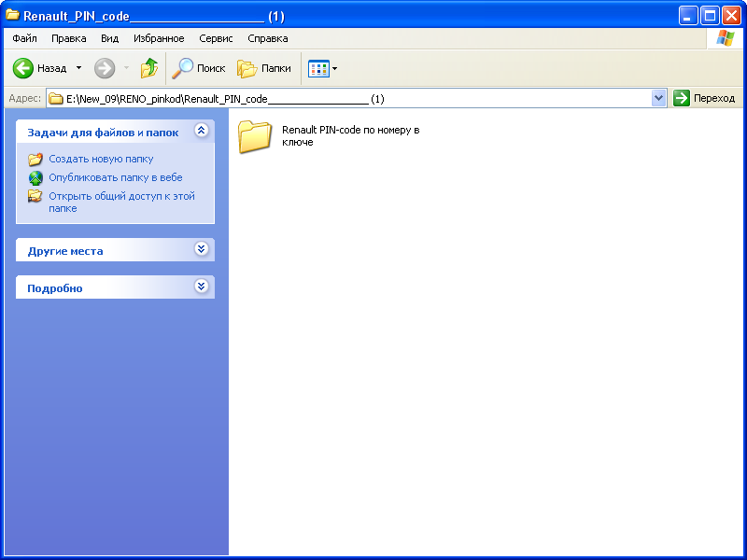Click Создать новую папку link
The height and width of the screenshot is (560, 747).
101,159
